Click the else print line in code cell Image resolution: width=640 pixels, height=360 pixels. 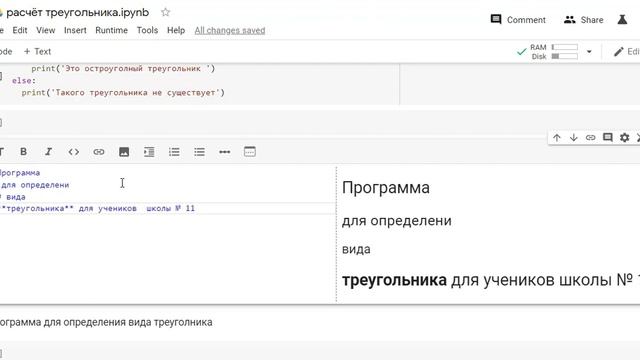click(123, 93)
